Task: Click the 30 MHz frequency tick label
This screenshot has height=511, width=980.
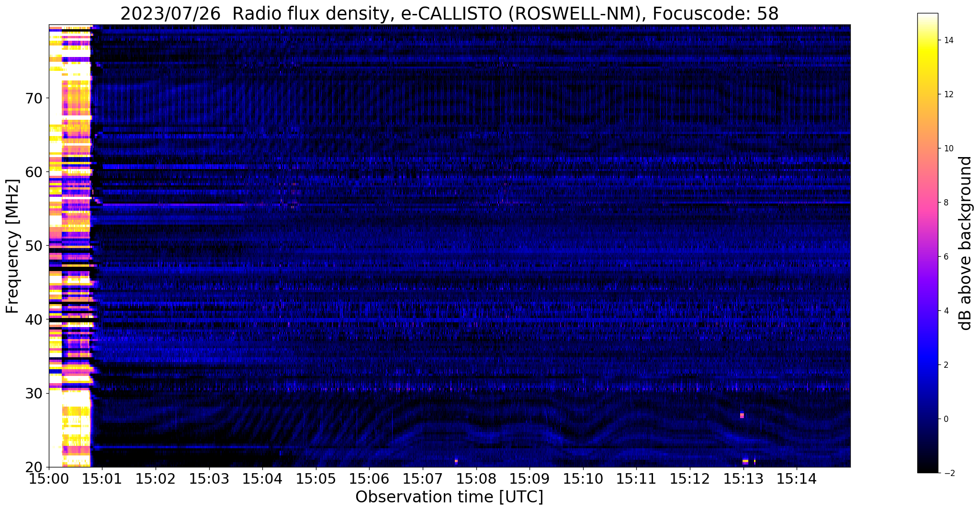Action: pos(33,393)
